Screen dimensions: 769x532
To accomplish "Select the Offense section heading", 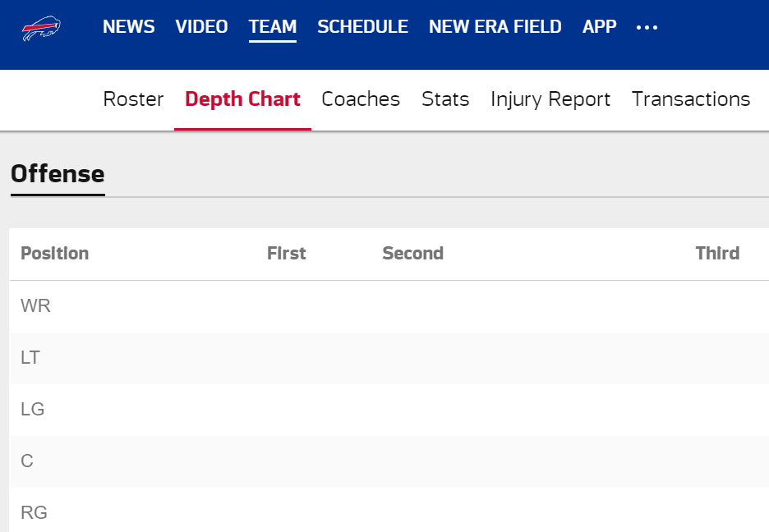I will coord(58,174).
